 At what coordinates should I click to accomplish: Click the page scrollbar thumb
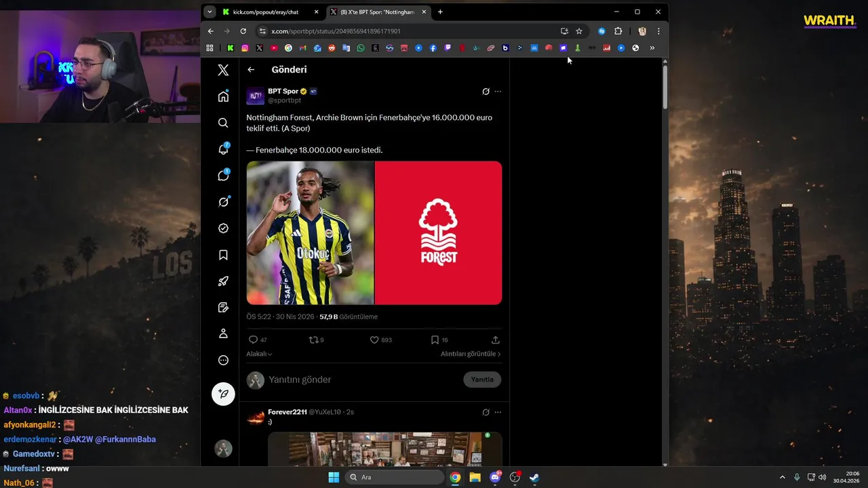[665, 86]
